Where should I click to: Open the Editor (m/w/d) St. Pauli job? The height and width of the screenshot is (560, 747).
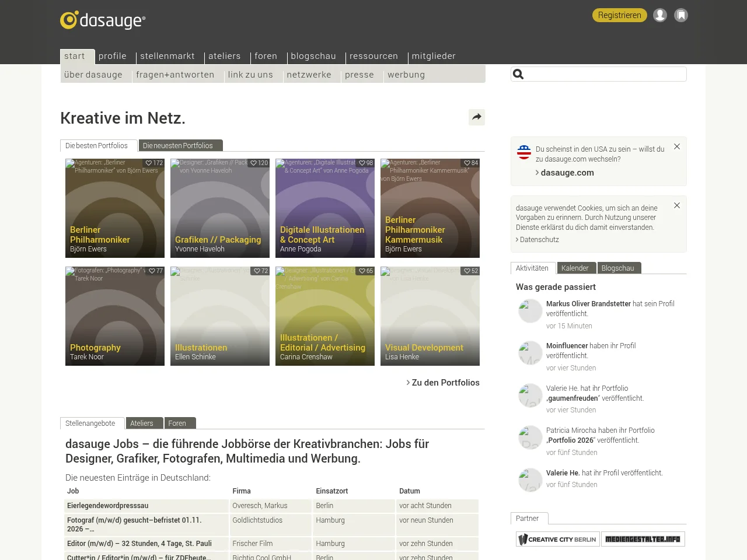pos(139,544)
